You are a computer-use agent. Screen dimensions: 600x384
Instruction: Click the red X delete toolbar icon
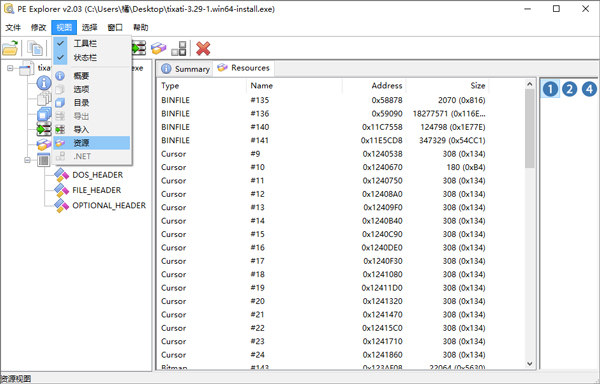pos(203,49)
